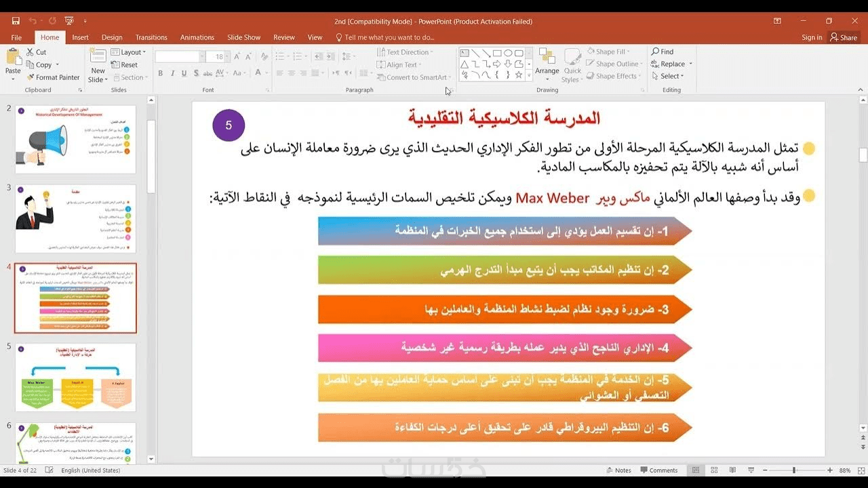Image resolution: width=868 pixels, height=488 pixels.
Task: Open Quick Styles gallery
Action: coord(573,65)
